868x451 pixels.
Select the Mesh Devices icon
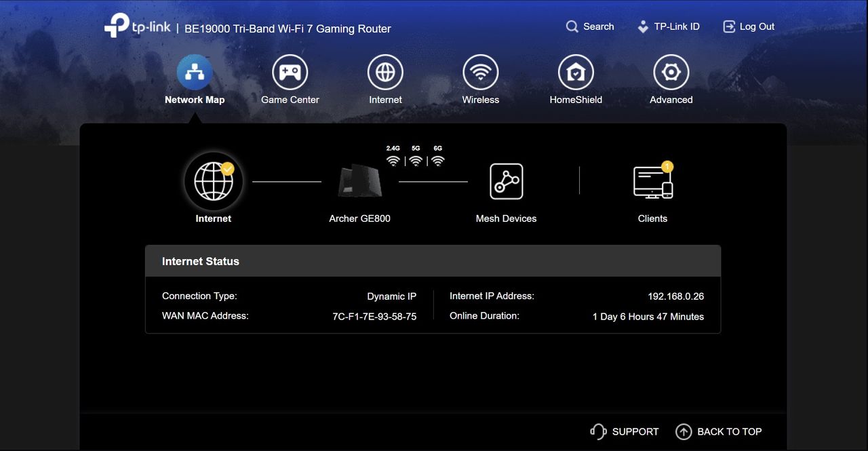click(x=507, y=182)
